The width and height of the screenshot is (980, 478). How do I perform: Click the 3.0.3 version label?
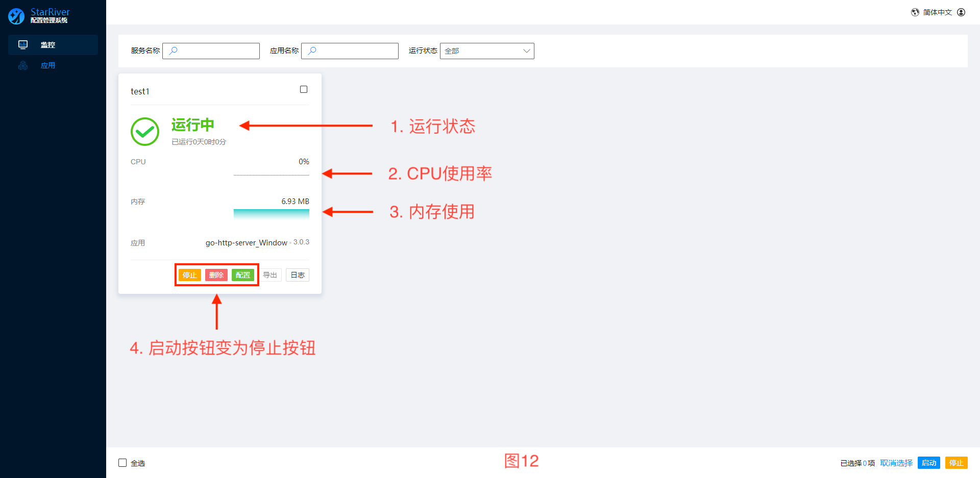point(301,242)
